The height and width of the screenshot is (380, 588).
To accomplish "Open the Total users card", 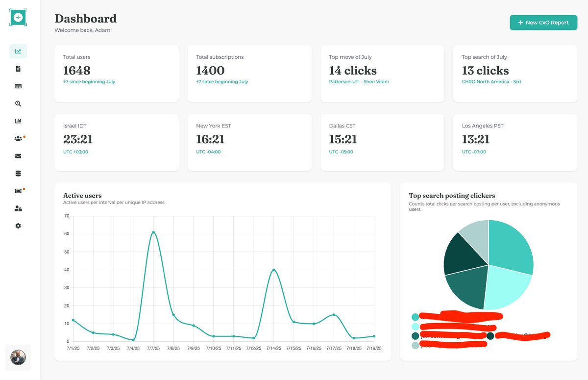I will 116,74.
